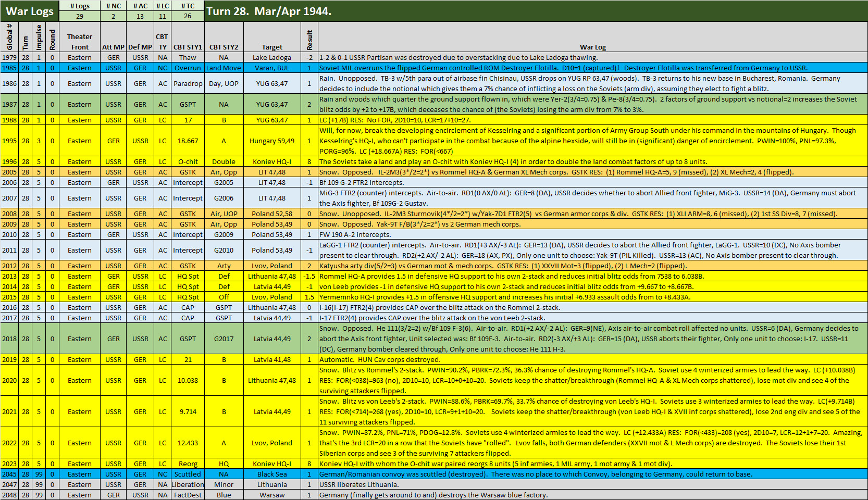868x500 pixels.
Task: Select the 'Reorg' cell
Action: (x=188, y=464)
